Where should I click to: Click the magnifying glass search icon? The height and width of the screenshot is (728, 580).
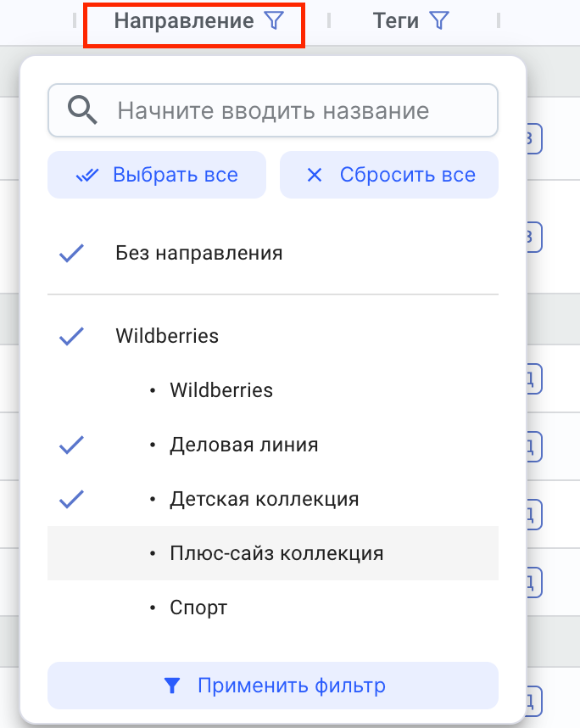point(81,110)
